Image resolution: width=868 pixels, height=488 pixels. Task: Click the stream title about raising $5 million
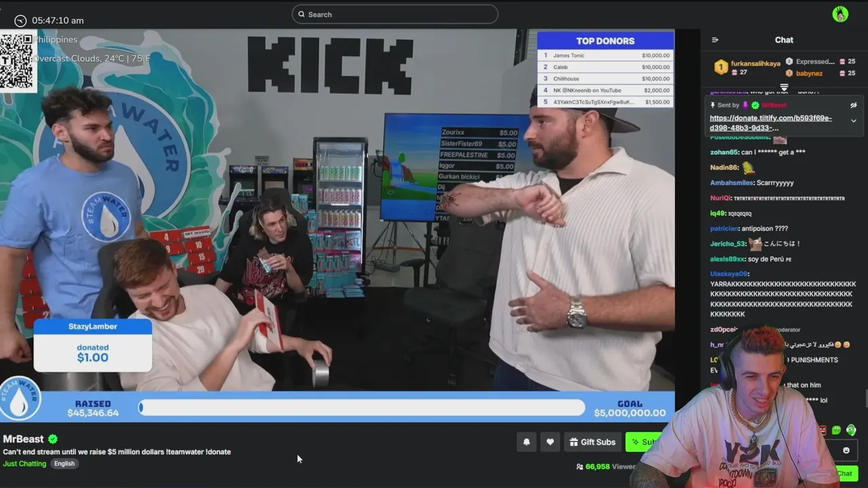[117, 451]
